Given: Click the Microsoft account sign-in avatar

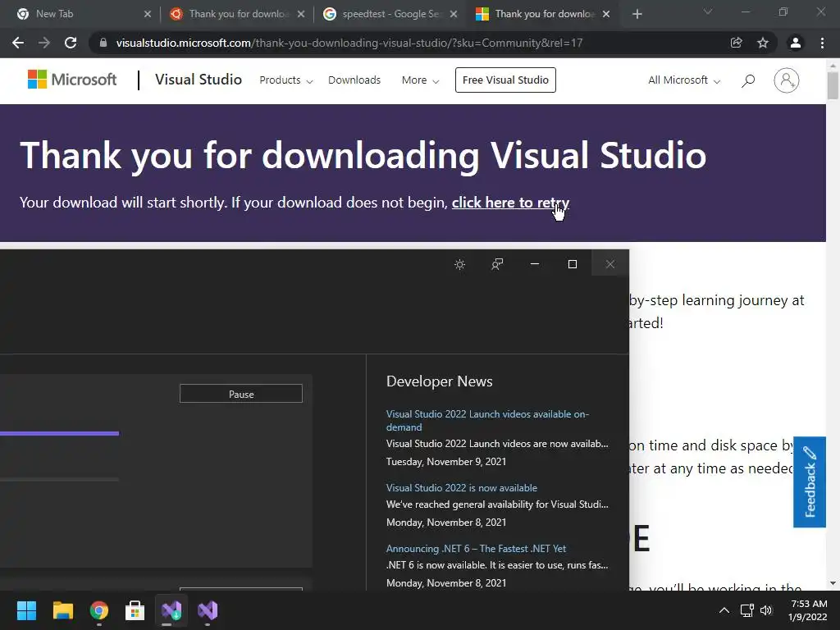Looking at the screenshot, I should [787, 80].
